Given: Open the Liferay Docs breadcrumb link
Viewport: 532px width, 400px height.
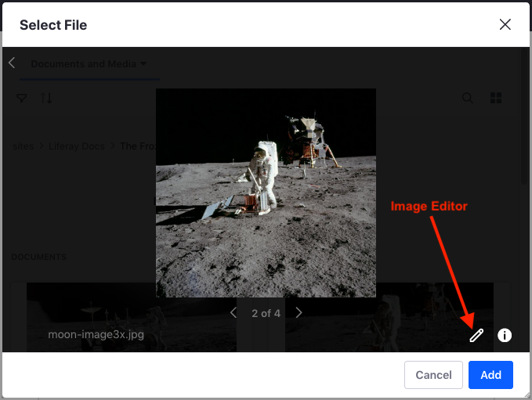Looking at the screenshot, I should click(x=77, y=146).
